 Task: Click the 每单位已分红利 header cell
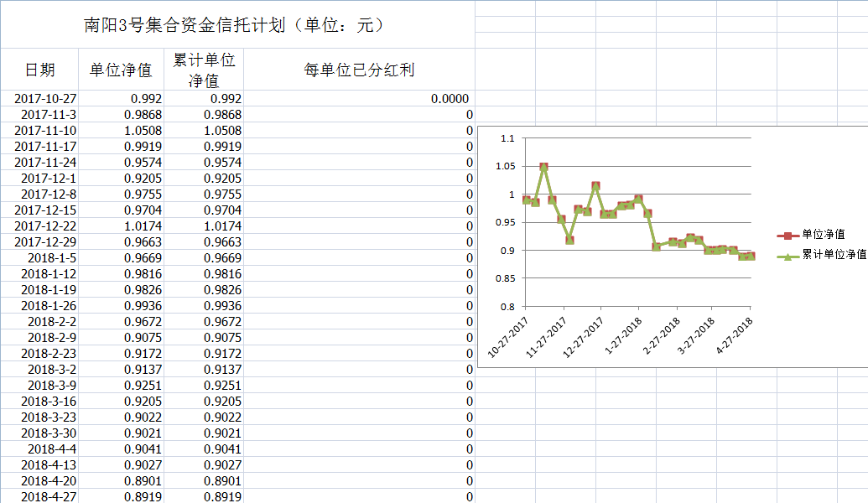click(359, 70)
